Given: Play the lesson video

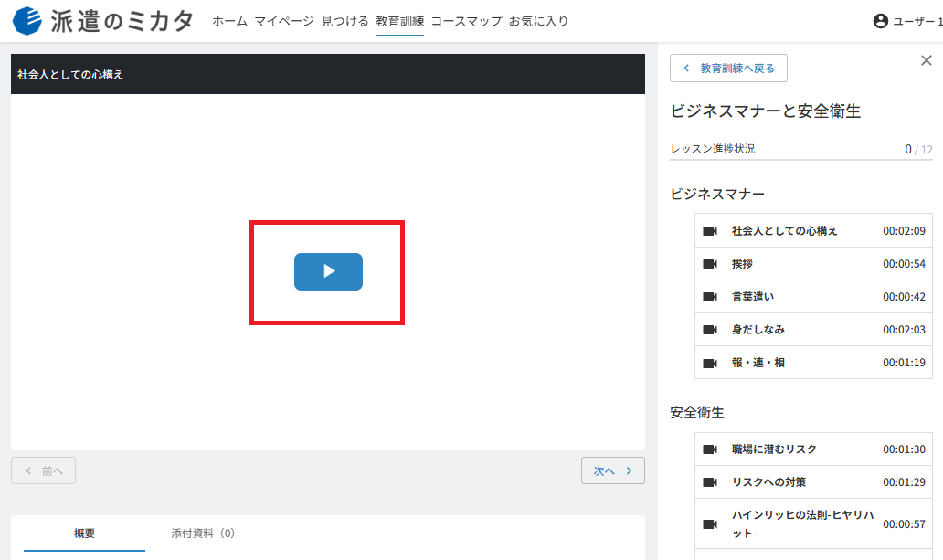Looking at the screenshot, I should (328, 271).
